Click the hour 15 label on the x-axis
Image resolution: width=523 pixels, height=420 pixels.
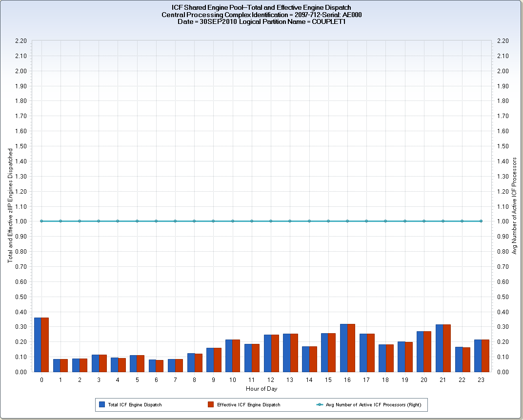coord(328,379)
